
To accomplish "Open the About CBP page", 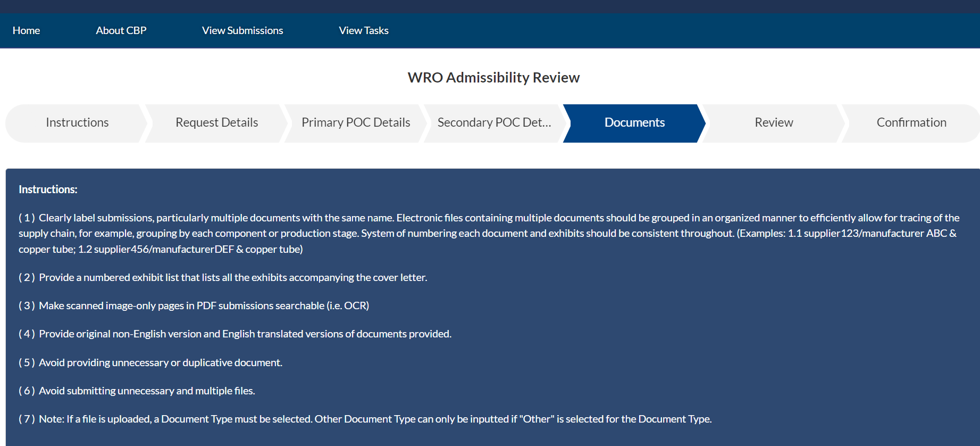I will 121,30.
